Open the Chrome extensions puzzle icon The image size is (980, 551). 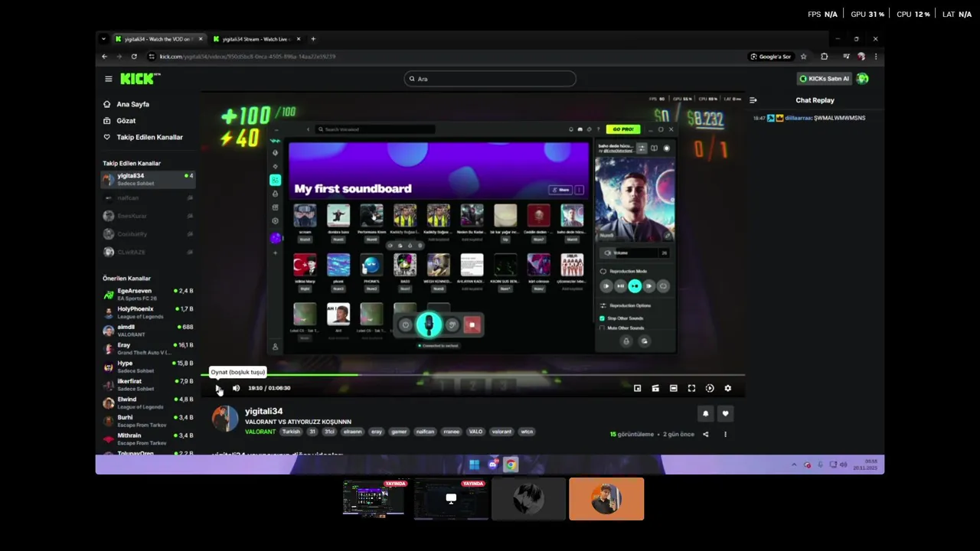coord(824,57)
